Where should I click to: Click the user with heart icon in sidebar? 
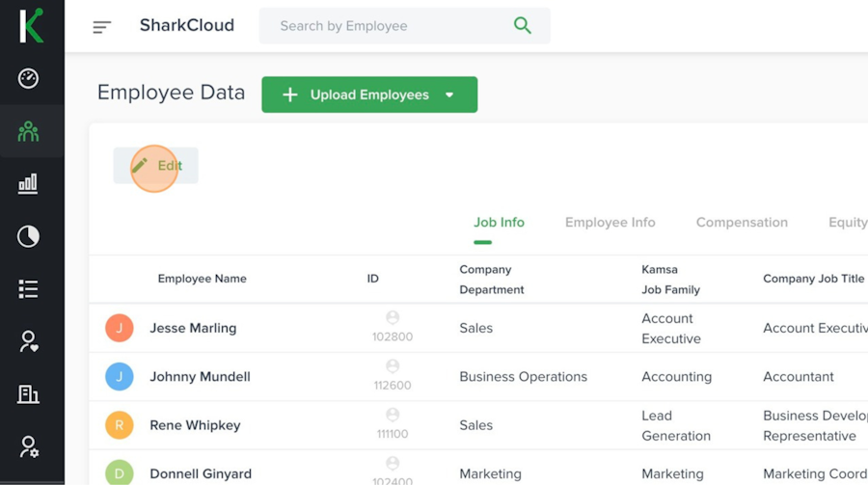pos(29,341)
